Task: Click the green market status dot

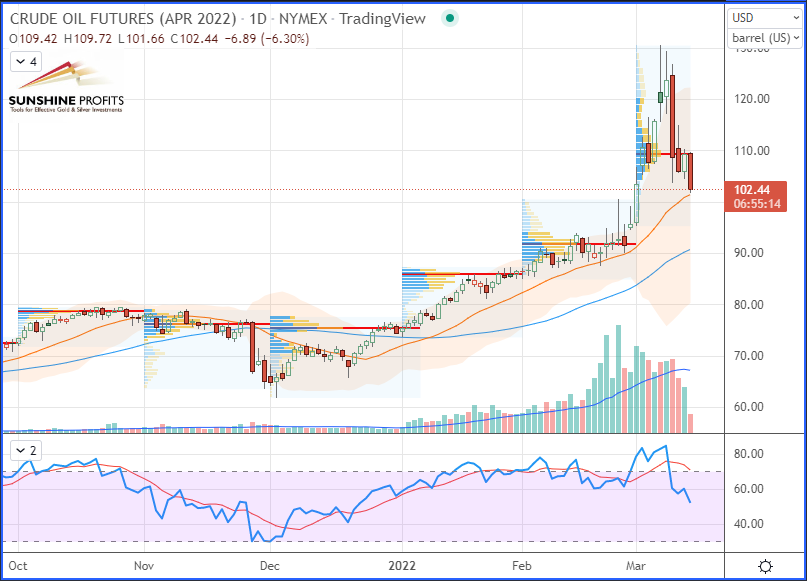Action: 450,19
